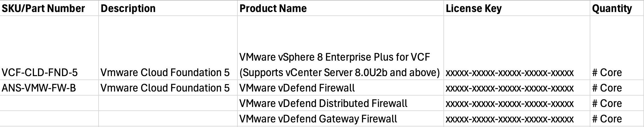Click the first Vmware Cloud Foundation 5 description

(x=165, y=73)
